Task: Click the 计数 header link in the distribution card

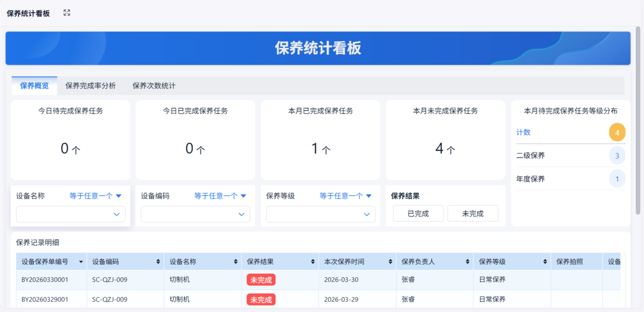Action: [523, 132]
